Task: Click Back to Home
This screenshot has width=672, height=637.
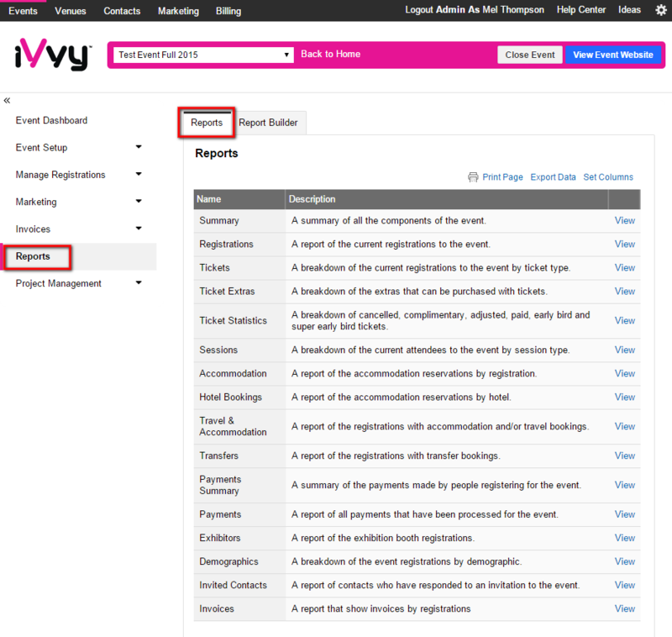Action: click(x=330, y=54)
